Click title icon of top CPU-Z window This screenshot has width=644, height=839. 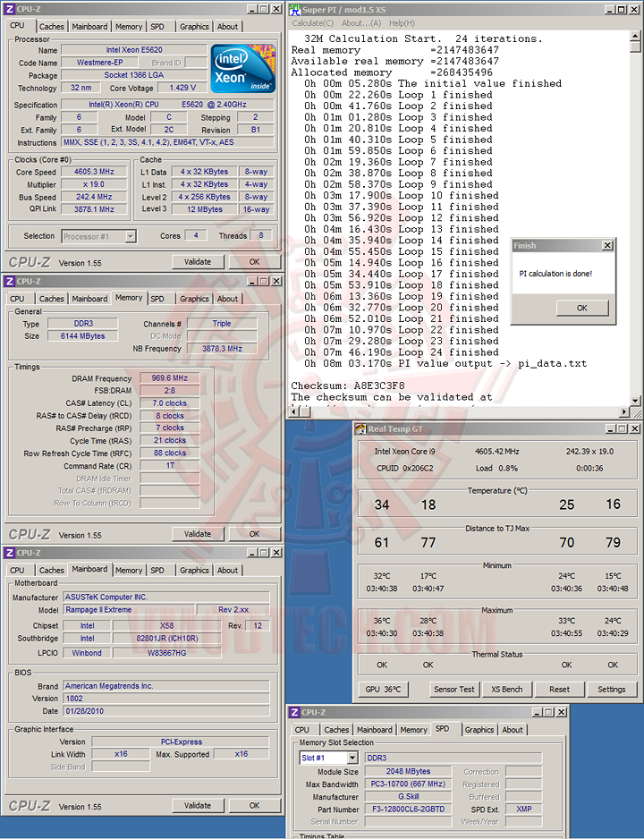click(x=10, y=9)
